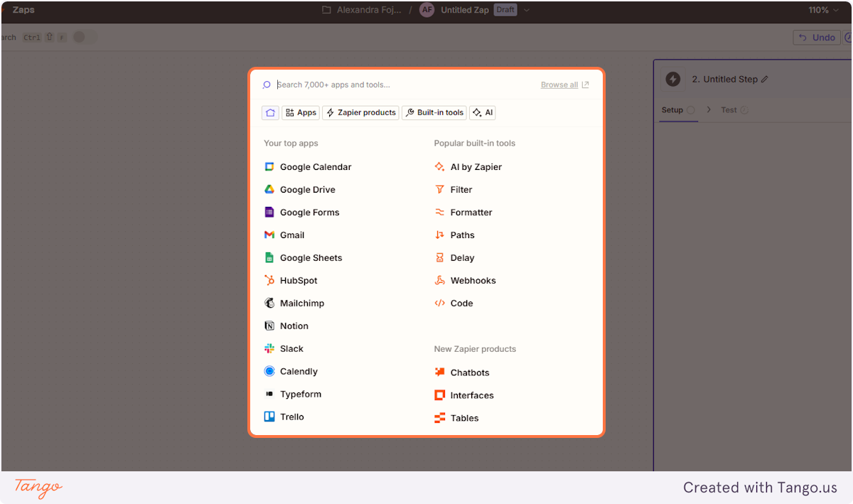Screen dimensions: 853x504
Task: Click the Browse all link
Action: click(564, 85)
